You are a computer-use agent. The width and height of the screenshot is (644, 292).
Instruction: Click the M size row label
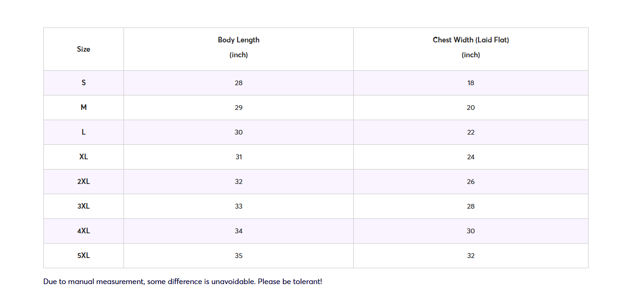[x=83, y=108]
